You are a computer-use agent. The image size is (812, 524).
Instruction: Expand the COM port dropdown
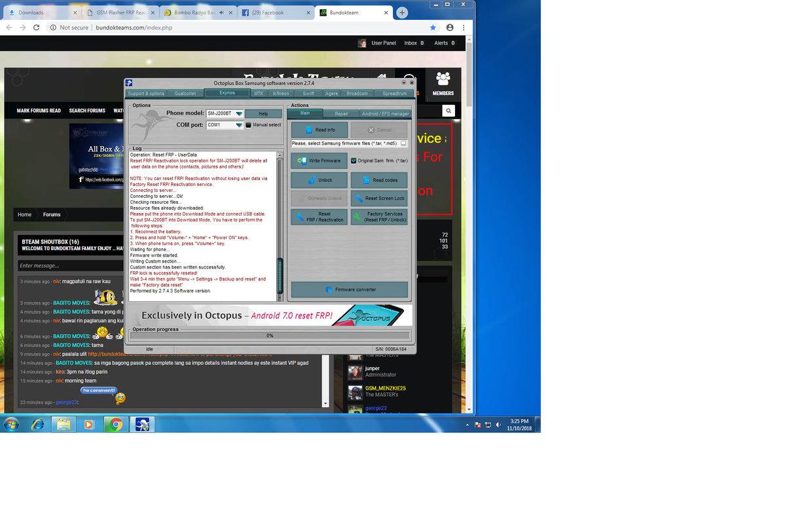[x=239, y=125]
